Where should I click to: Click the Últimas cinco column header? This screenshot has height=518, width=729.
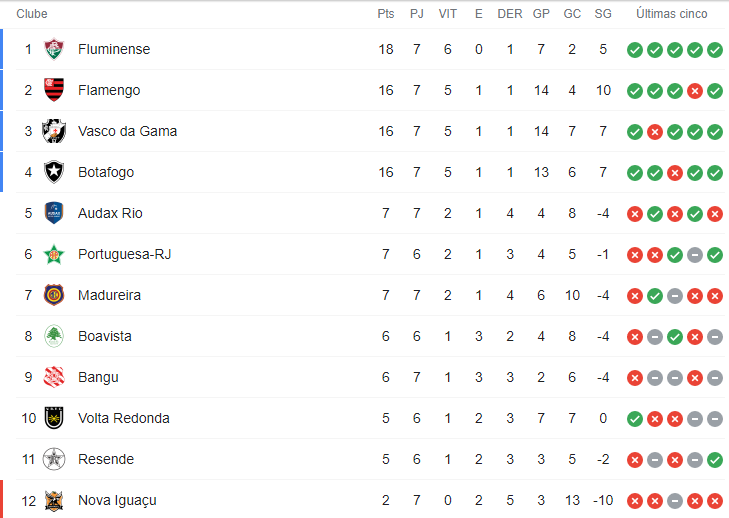click(x=672, y=13)
